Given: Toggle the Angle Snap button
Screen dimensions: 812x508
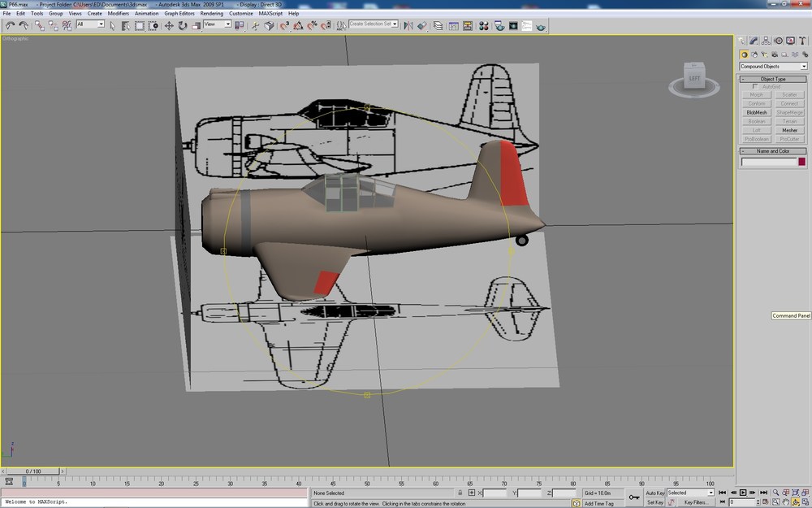Looking at the screenshot, I should tap(298, 25).
